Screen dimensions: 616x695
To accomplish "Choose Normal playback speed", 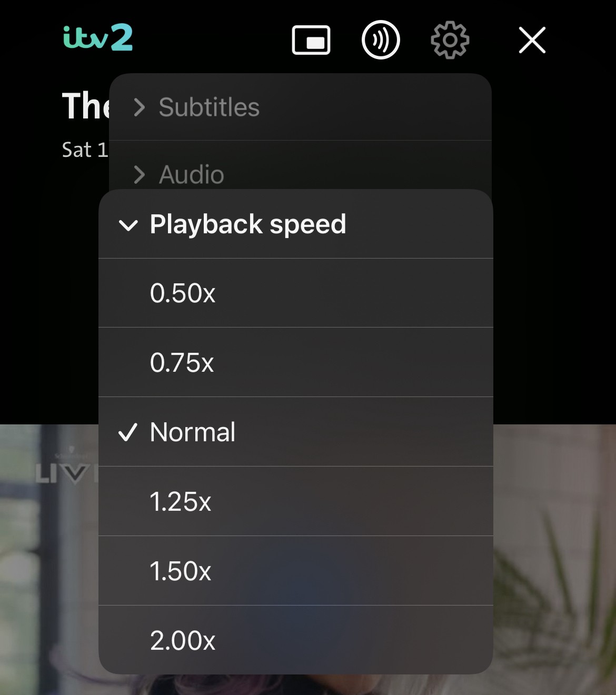I will tap(193, 432).
